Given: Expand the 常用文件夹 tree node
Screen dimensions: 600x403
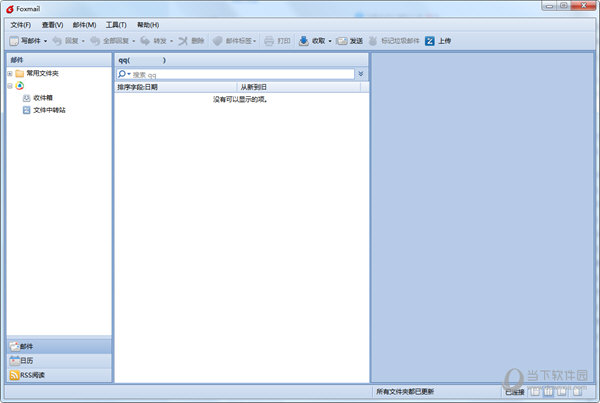Looking at the screenshot, I should coord(10,73).
